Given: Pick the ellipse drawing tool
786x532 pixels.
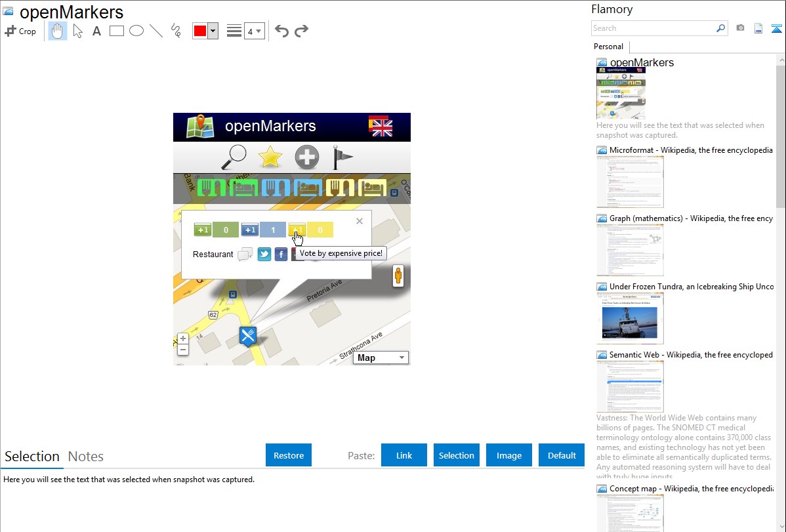Looking at the screenshot, I should (136, 31).
